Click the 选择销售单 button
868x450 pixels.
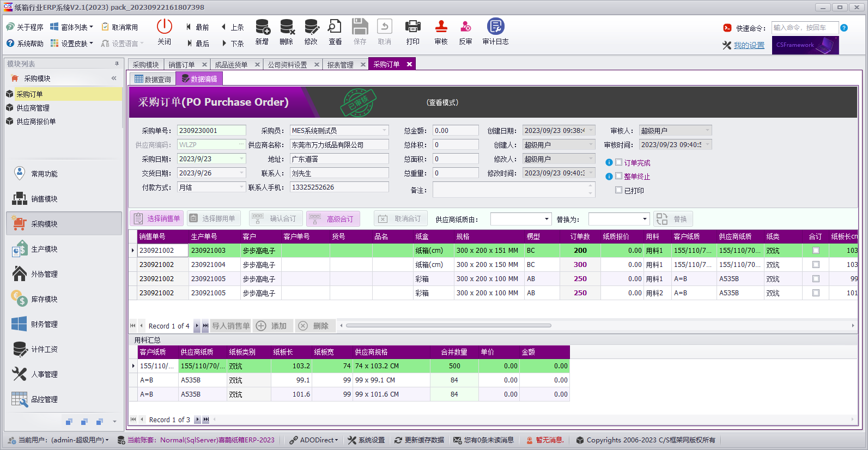point(157,218)
